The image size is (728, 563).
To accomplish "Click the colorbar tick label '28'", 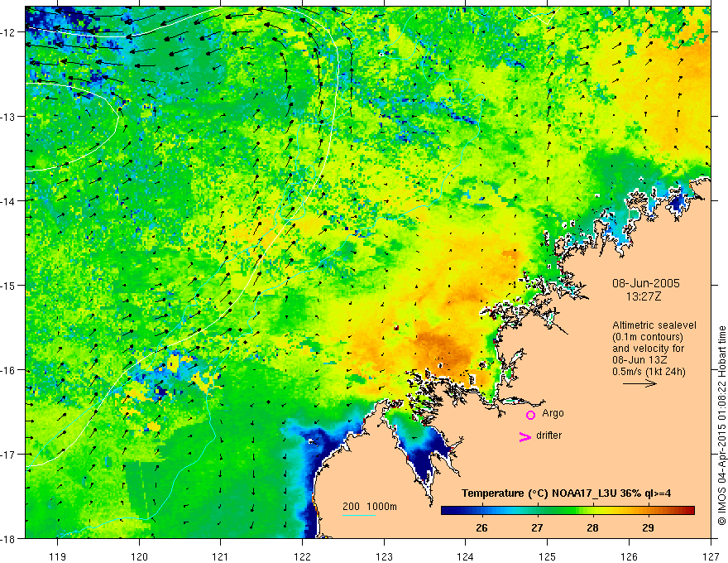I will [592, 527].
